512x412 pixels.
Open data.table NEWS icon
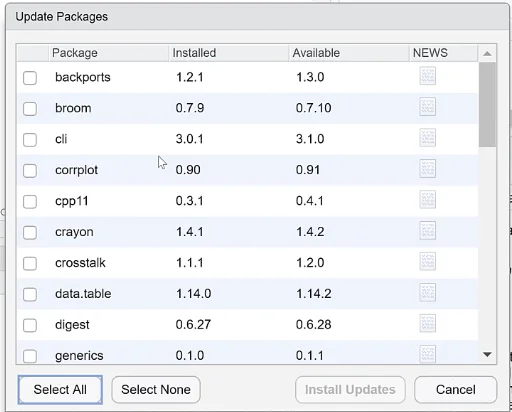[x=427, y=292]
